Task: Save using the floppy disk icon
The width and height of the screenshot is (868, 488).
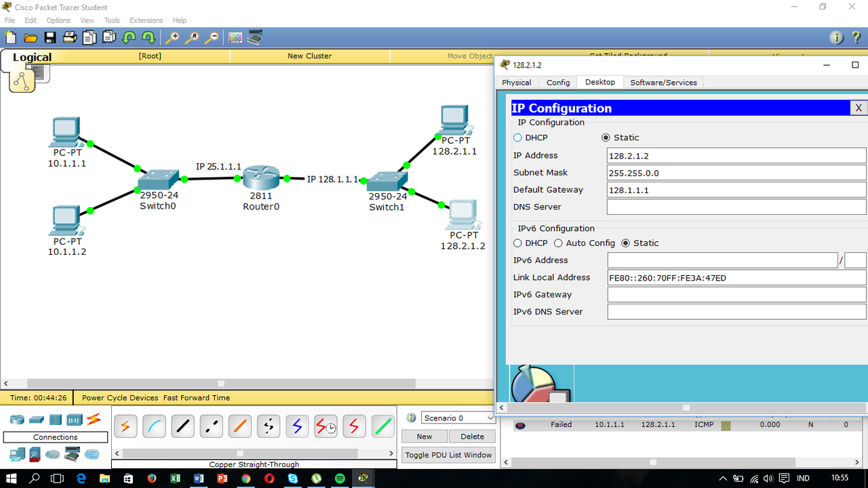Action: click(x=50, y=37)
